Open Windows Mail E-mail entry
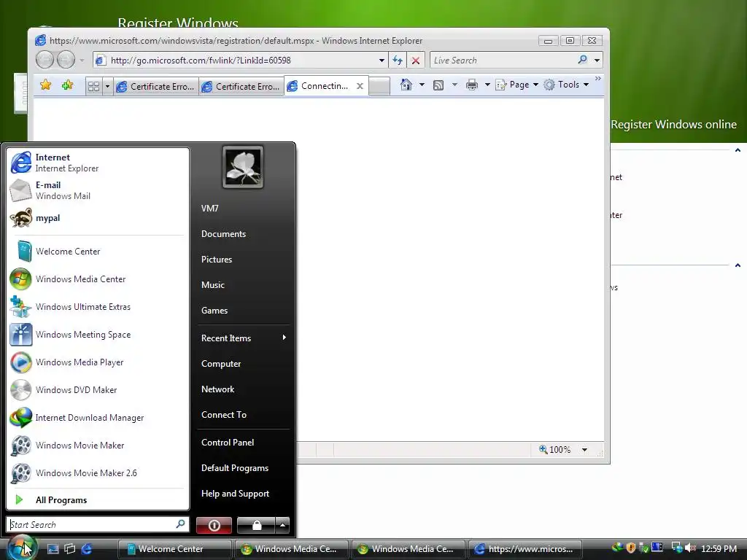 tap(98, 190)
